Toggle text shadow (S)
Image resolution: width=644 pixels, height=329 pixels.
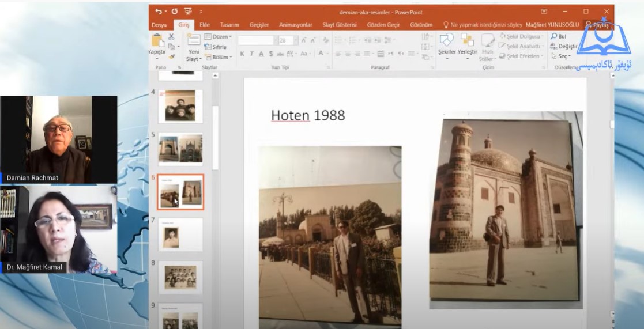271,54
